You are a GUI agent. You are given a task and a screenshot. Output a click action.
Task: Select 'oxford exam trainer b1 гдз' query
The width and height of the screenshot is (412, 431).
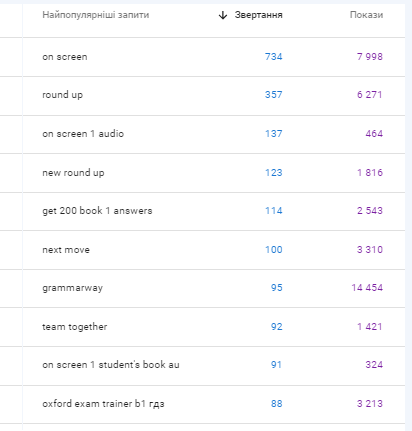point(103,404)
